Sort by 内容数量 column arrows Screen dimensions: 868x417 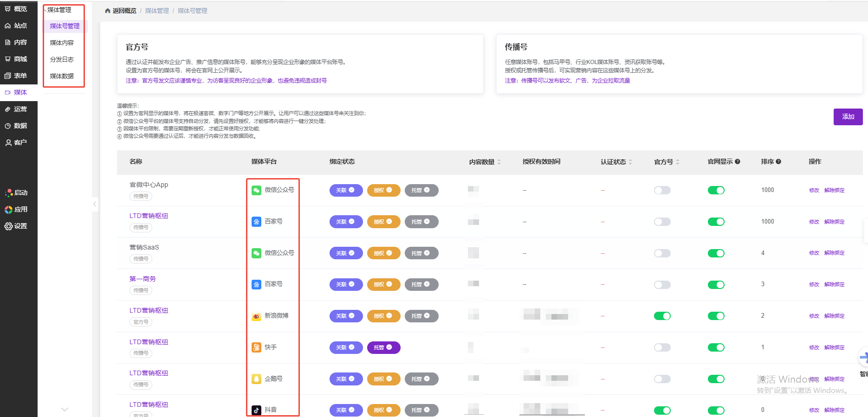(x=499, y=162)
